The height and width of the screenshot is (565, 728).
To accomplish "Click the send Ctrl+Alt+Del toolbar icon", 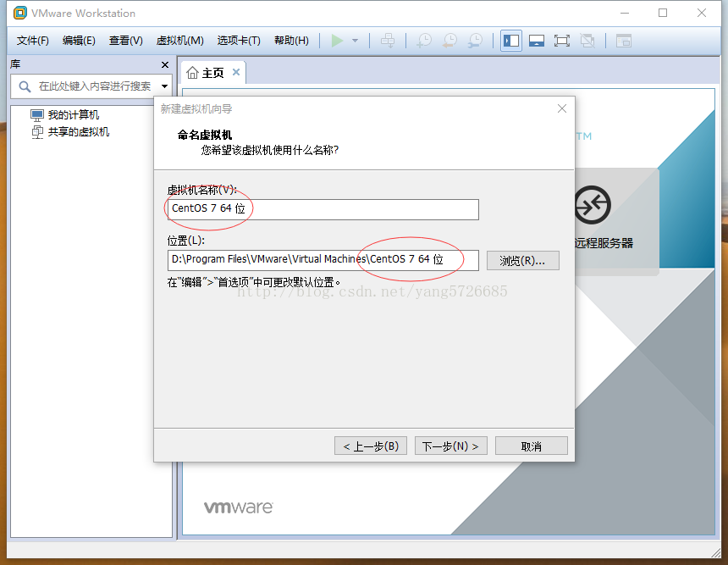I will point(388,41).
